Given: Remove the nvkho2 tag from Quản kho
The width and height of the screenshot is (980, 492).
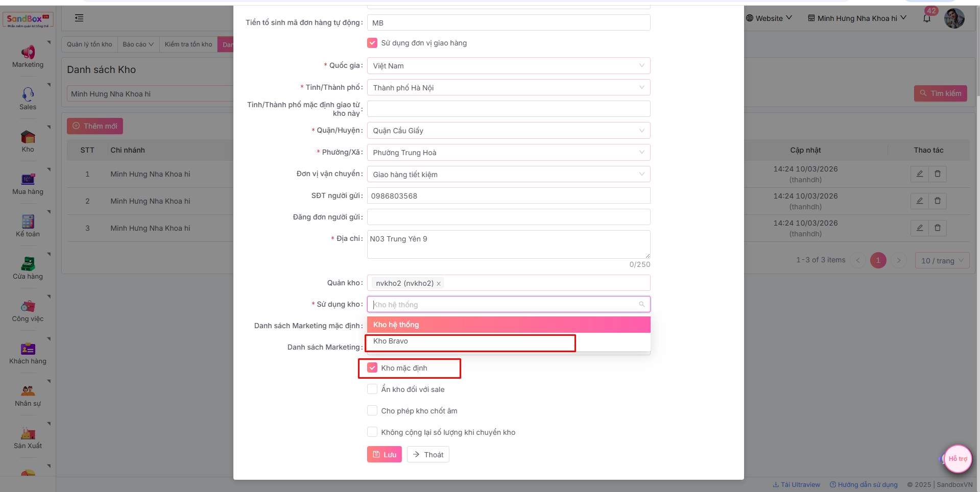Looking at the screenshot, I should [438, 284].
